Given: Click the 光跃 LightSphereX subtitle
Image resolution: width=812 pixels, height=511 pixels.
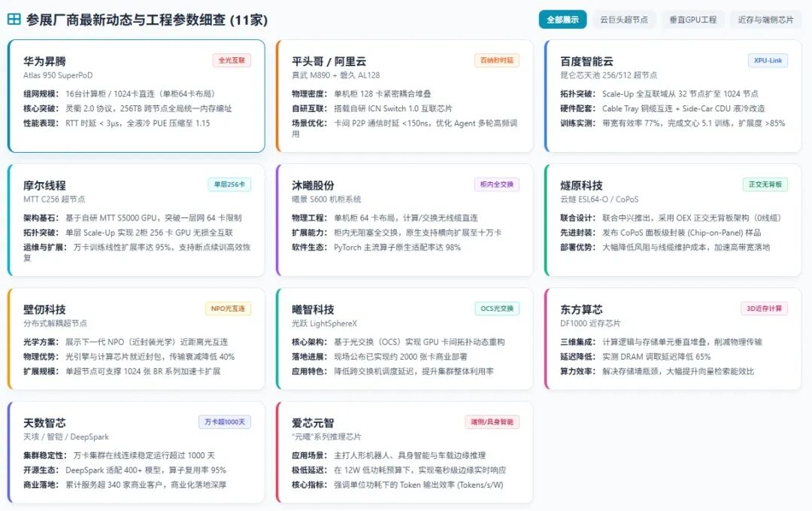Looking at the screenshot, I should click(324, 323).
